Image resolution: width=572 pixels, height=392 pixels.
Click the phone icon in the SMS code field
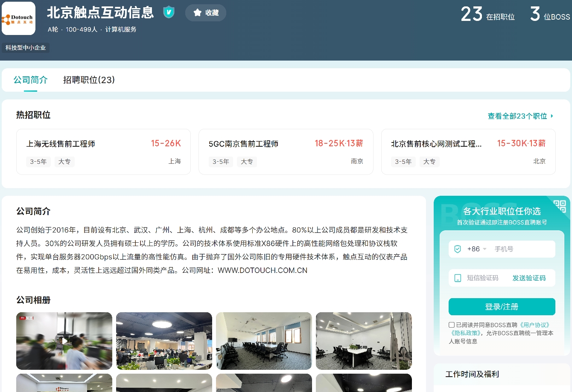(x=458, y=278)
